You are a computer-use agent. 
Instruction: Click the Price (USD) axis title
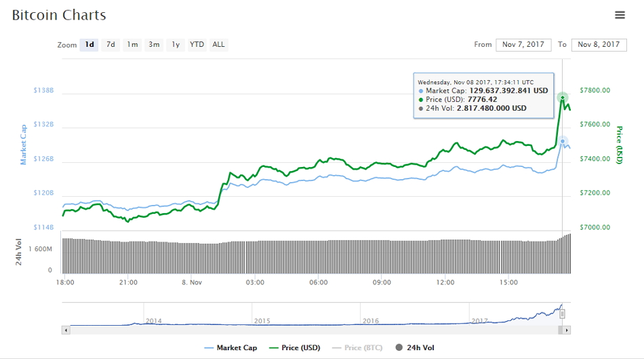tap(620, 145)
